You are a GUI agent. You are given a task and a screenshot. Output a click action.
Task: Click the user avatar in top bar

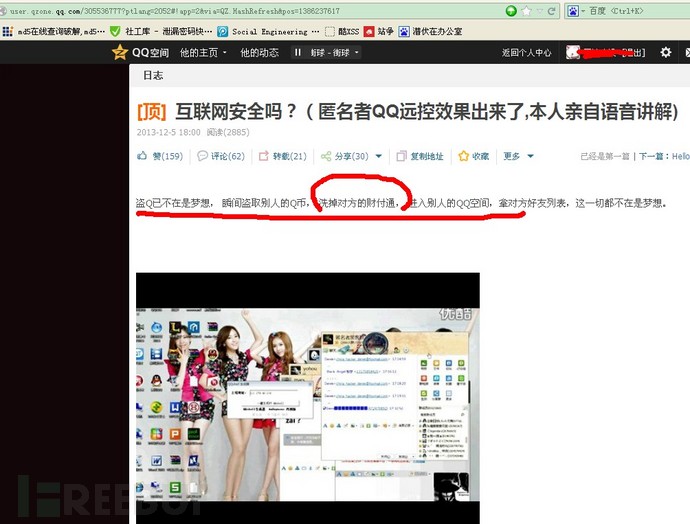click(x=573, y=52)
